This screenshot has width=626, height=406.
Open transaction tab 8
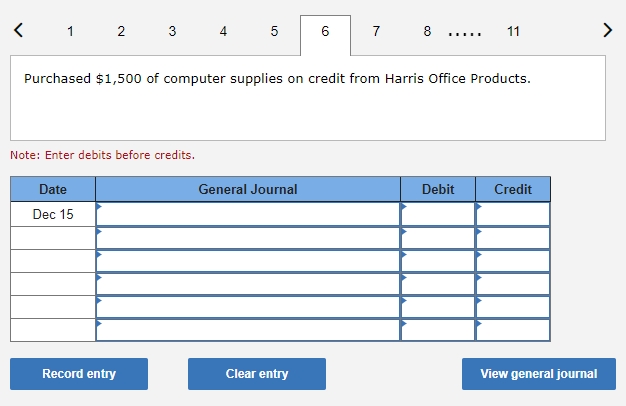(x=427, y=31)
